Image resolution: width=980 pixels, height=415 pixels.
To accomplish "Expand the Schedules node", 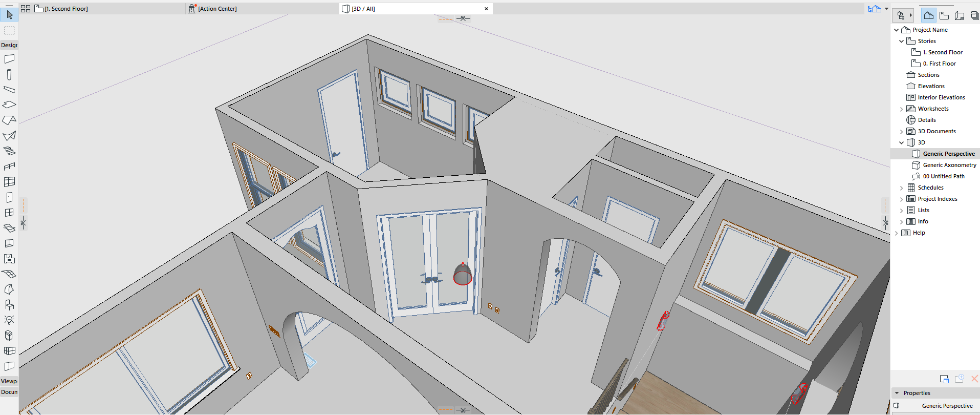I will (902, 188).
